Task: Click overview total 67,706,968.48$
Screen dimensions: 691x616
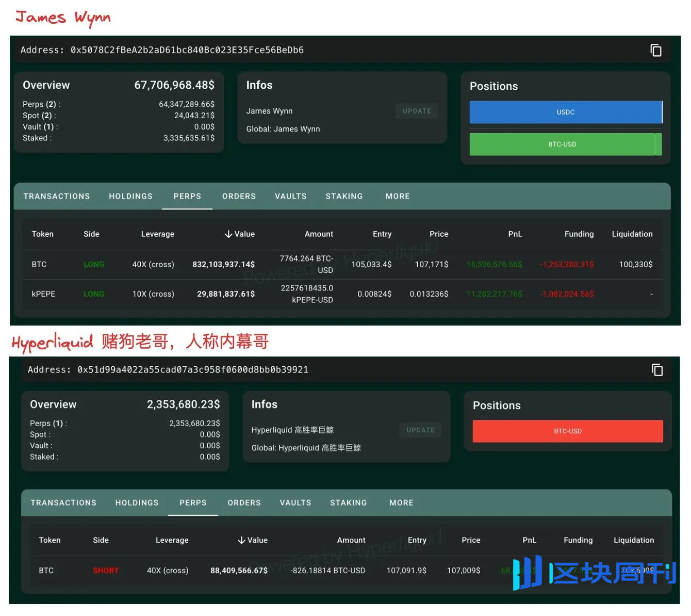Action: click(x=174, y=85)
